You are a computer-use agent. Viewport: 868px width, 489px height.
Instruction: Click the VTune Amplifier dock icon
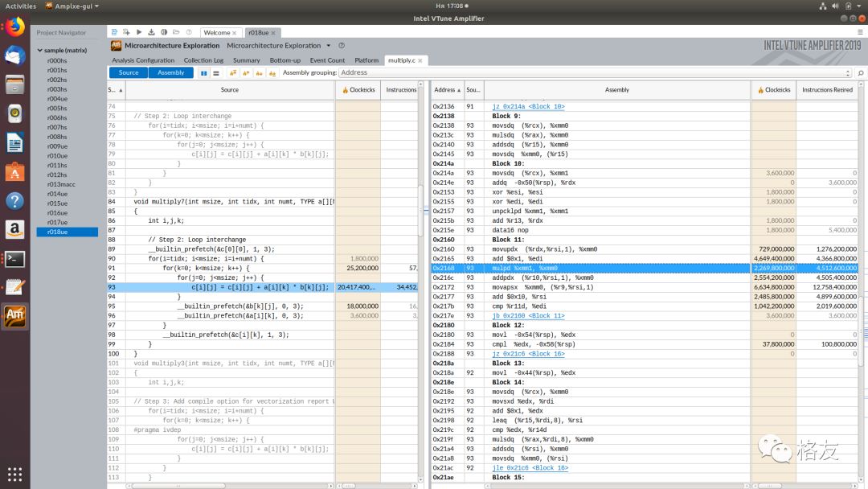(x=15, y=316)
